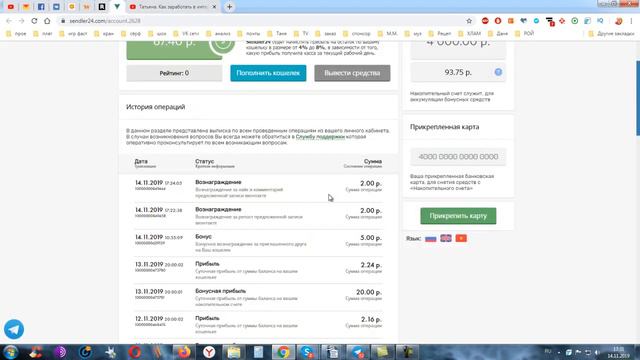
Task: Click the blue round extension icon
Action: [536, 21]
